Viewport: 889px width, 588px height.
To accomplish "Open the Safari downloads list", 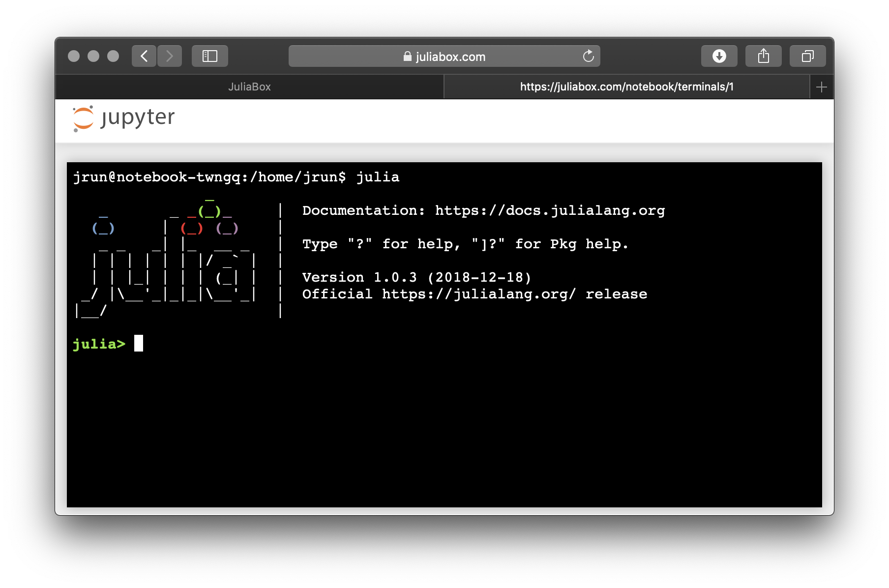I will click(719, 56).
